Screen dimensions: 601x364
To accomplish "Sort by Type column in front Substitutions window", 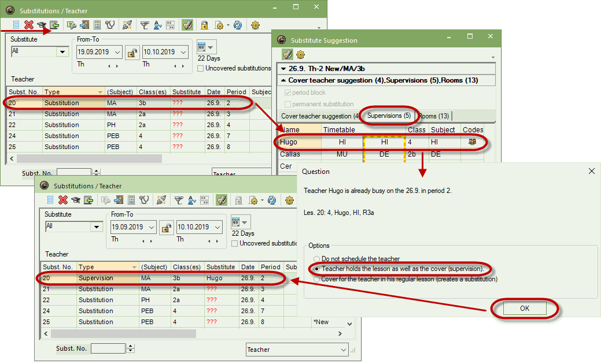I will [x=108, y=267].
